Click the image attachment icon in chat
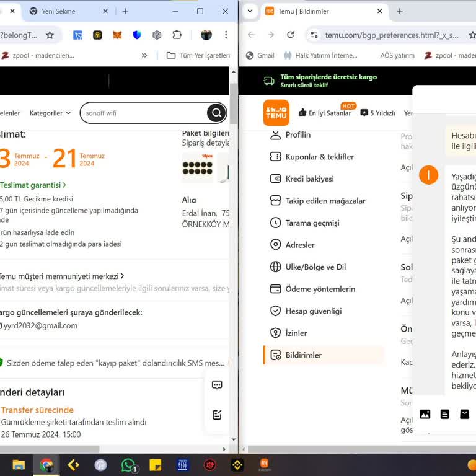 (425, 414)
